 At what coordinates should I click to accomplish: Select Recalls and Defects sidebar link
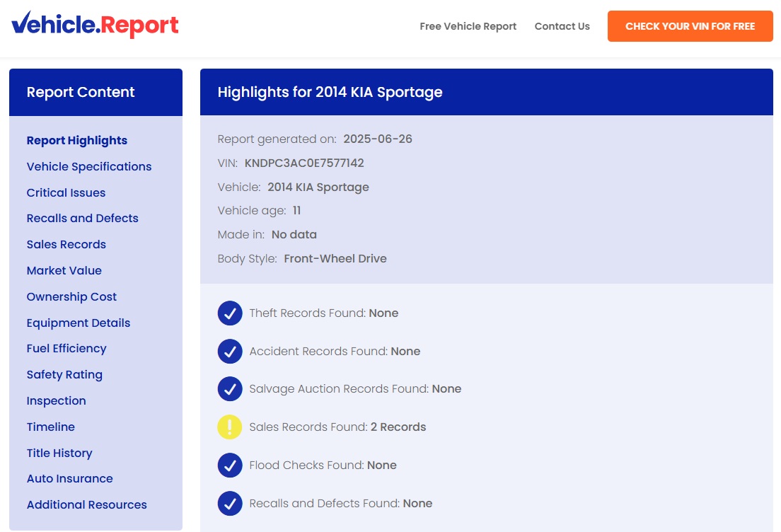(x=82, y=218)
